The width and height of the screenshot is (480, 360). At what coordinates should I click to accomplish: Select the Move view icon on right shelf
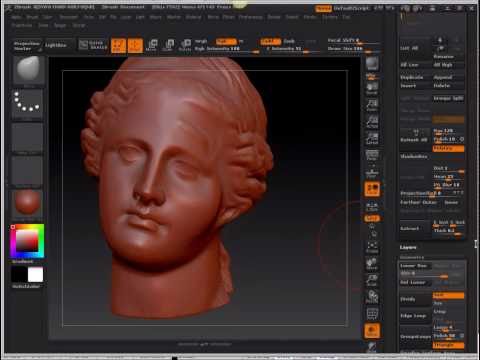pos(372,264)
